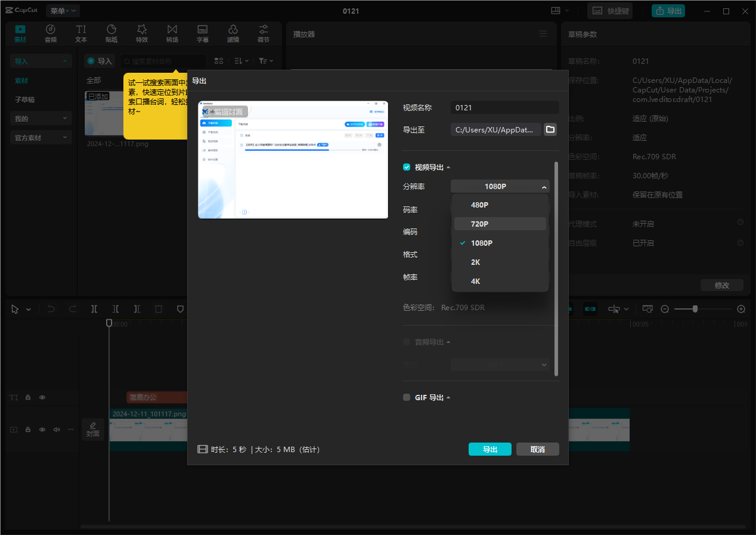Click the 修改 button in draft parameters

722,285
